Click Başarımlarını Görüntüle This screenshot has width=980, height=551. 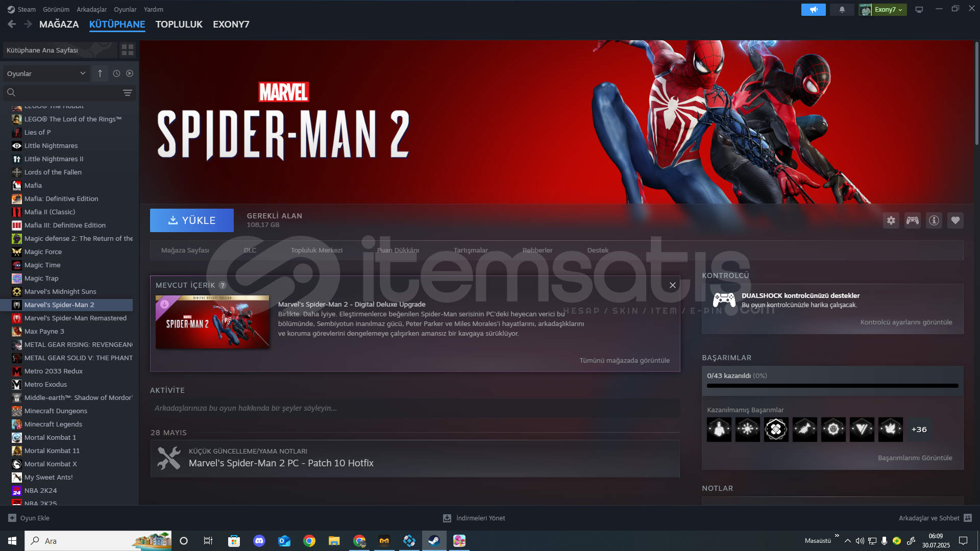915,458
